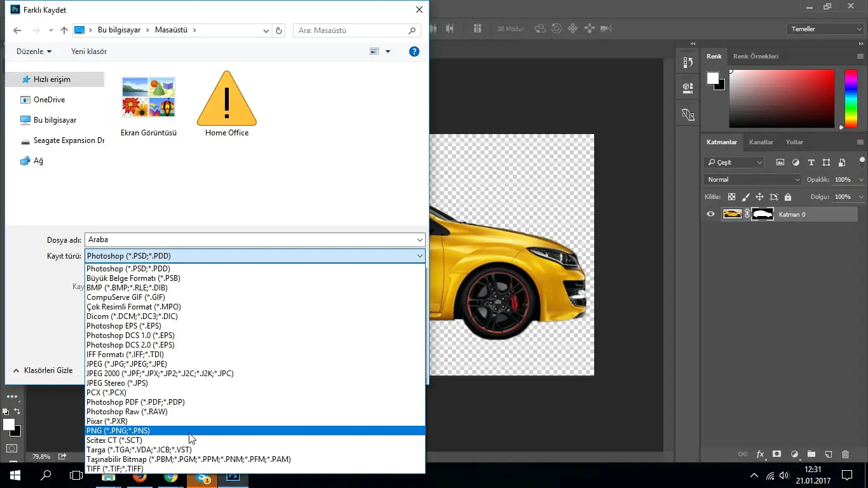The width and height of the screenshot is (868, 488).
Task: Click the new group folder icon
Action: [x=811, y=454]
